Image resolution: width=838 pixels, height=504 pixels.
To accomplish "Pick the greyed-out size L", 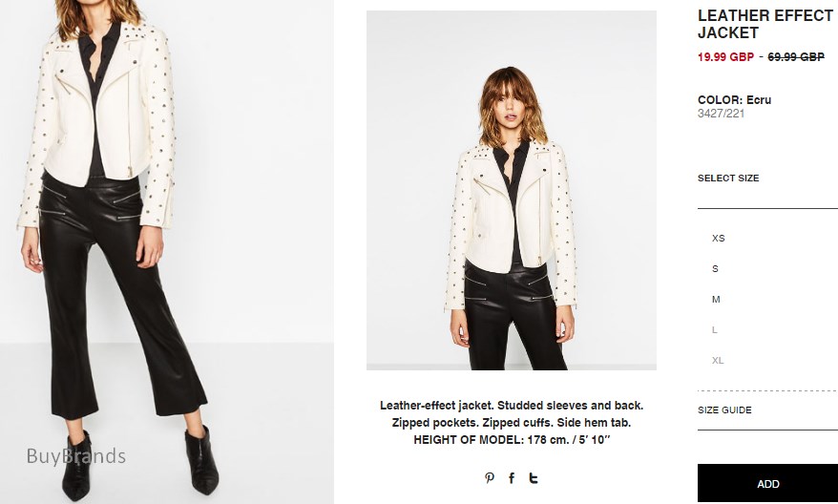I will (715, 329).
